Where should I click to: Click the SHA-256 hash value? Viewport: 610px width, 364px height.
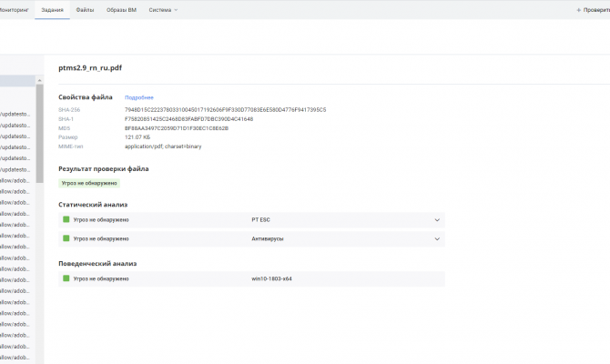(x=225, y=109)
